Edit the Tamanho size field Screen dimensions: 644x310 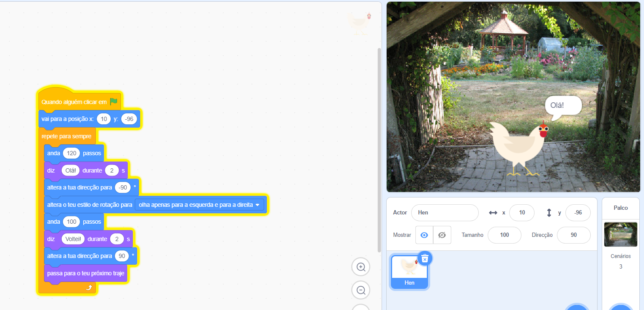tap(505, 235)
